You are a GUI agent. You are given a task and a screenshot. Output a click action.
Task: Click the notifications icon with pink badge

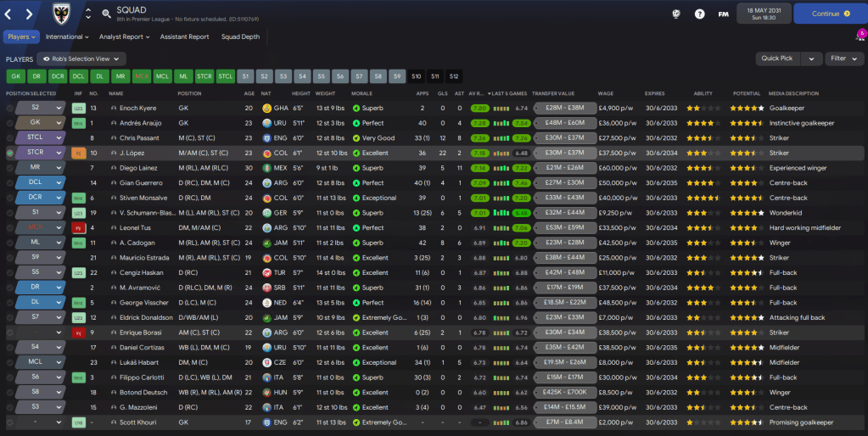(x=860, y=36)
